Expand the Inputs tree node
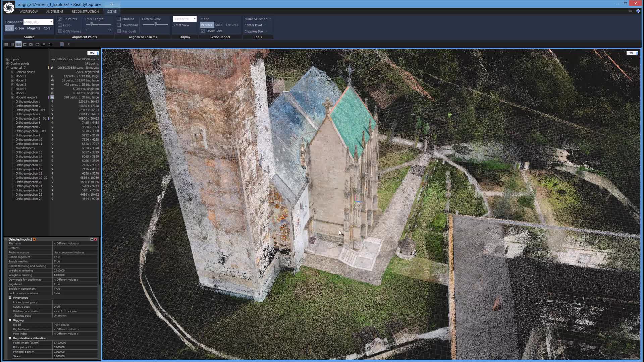644x362 pixels. coord(8,59)
